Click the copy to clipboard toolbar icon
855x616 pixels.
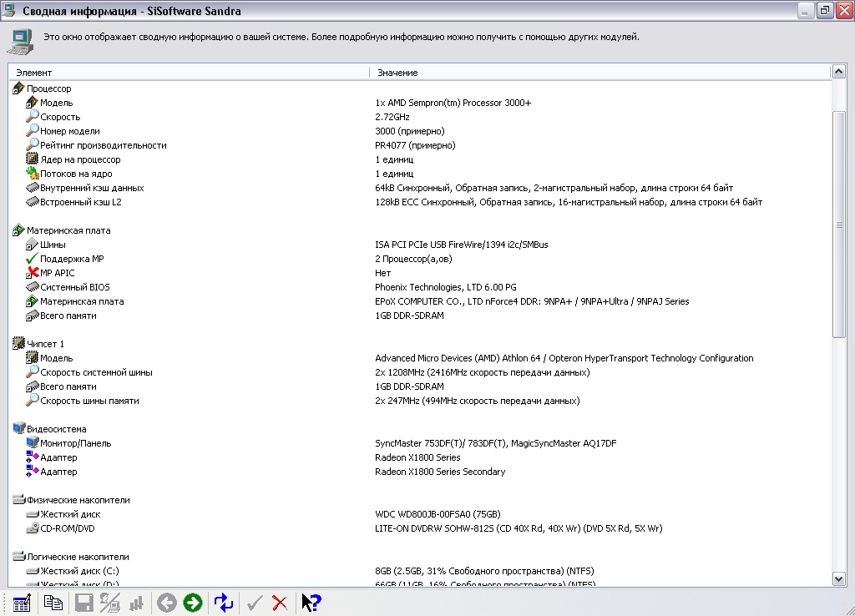53,603
